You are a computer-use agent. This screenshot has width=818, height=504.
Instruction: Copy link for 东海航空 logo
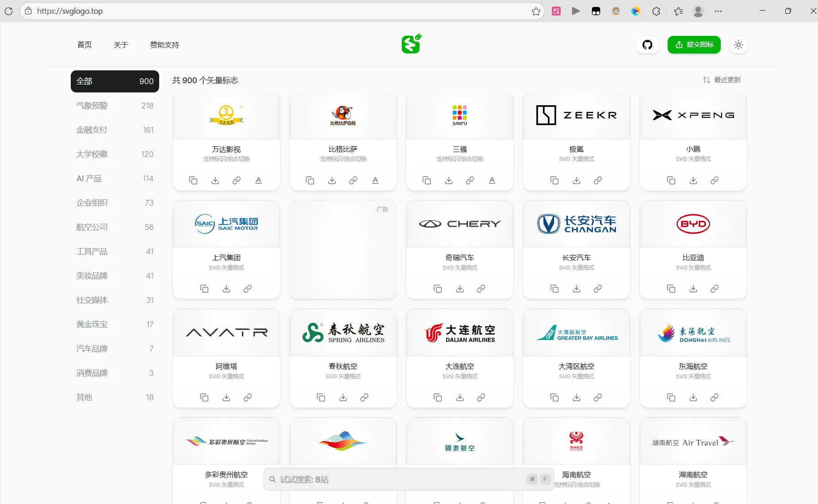pyautogui.click(x=715, y=397)
